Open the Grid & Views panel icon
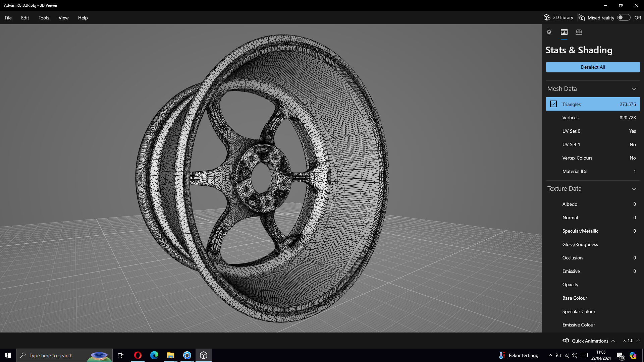The image size is (644, 362). pyautogui.click(x=579, y=32)
